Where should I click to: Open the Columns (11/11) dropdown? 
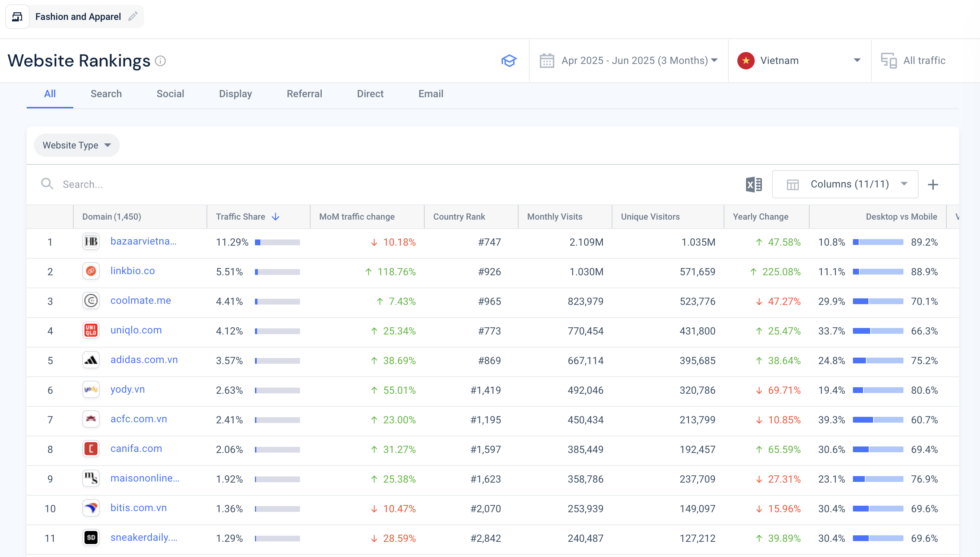tap(845, 184)
